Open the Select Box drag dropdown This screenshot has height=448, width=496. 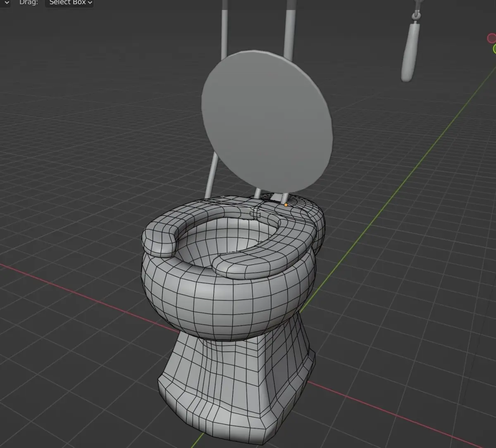[x=69, y=2]
